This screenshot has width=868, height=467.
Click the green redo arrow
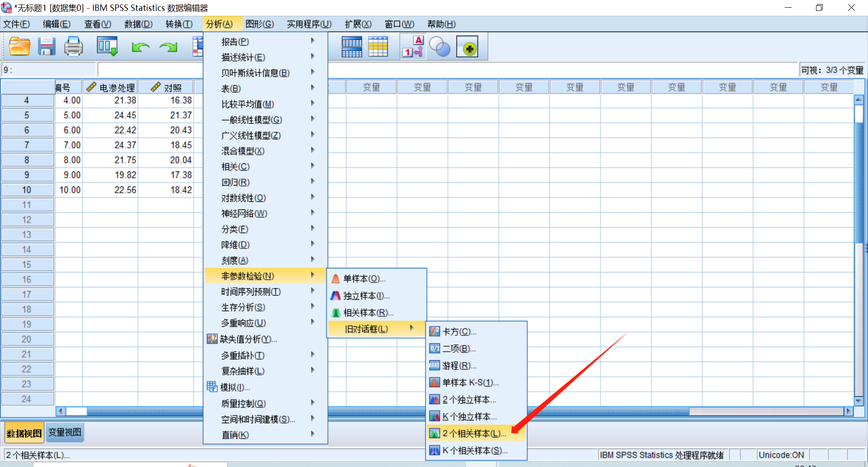168,47
